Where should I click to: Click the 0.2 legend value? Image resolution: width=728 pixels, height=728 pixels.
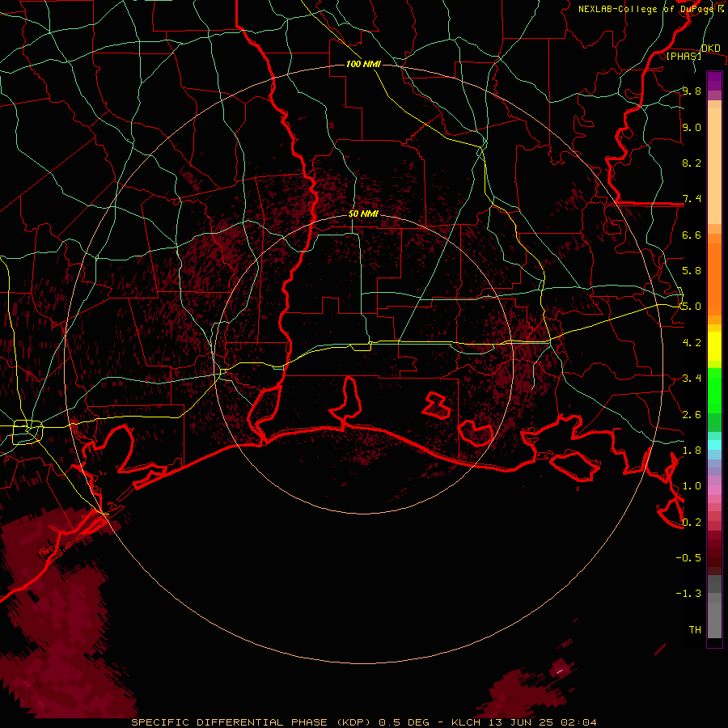click(692, 523)
